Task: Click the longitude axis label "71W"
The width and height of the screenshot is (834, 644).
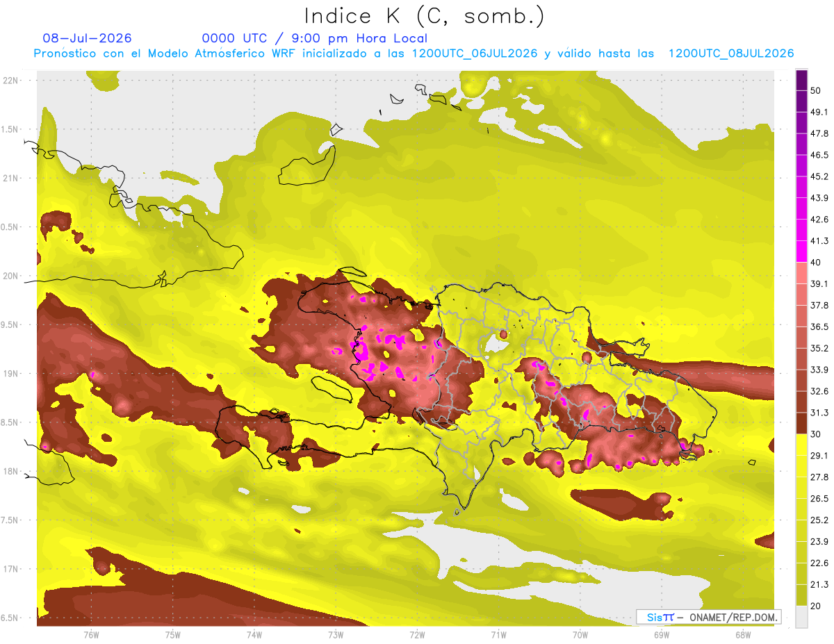Action: tap(498, 634)
